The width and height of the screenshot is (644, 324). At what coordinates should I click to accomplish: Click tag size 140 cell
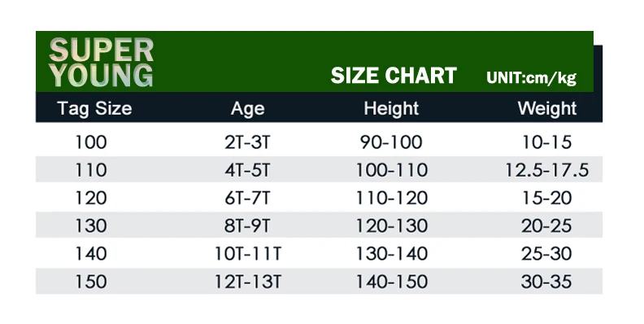click(x=91, y=254)
